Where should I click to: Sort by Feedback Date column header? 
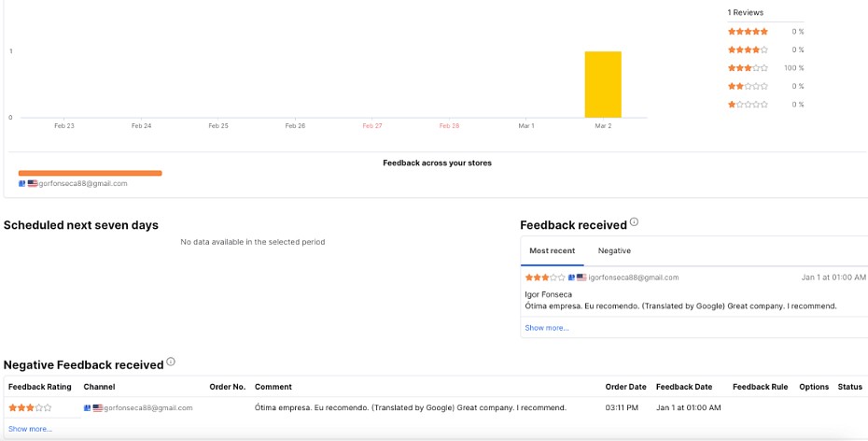[x=683, y=387]
